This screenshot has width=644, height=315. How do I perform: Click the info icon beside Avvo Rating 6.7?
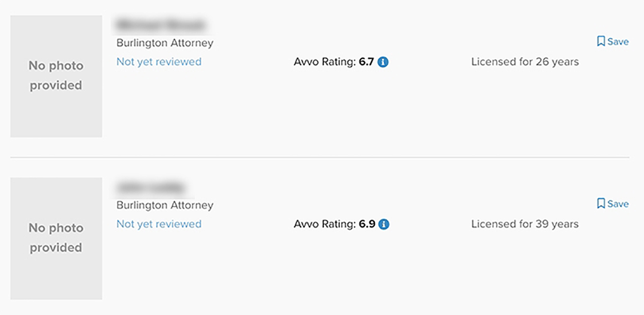tap(383, 62)
